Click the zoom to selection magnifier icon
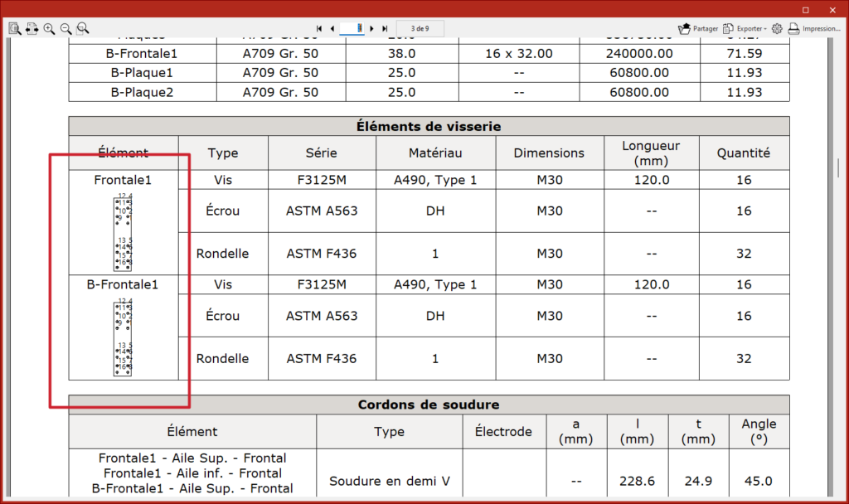 pyautogui.click(x=83, y=29)
